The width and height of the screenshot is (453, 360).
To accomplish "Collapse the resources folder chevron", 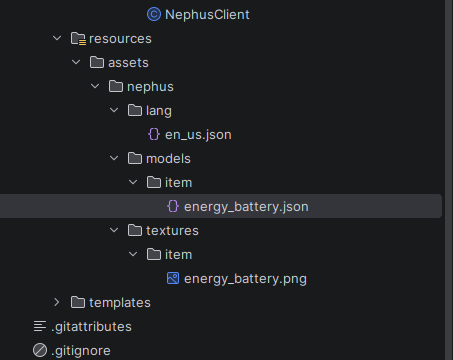I will tap(57, 38).
